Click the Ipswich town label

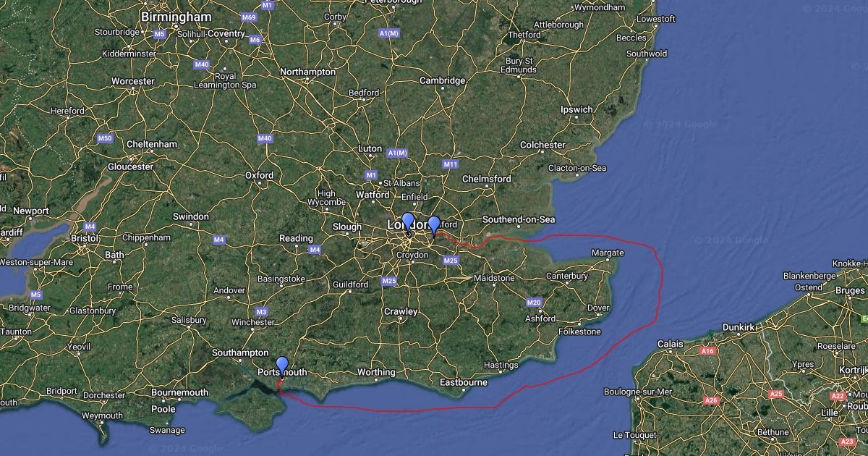tap(576, 110)
